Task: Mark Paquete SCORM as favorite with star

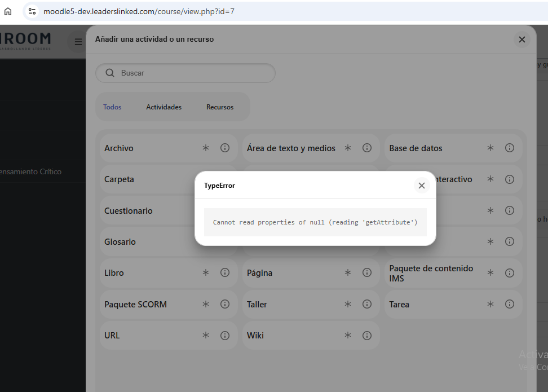Action: 206,304
